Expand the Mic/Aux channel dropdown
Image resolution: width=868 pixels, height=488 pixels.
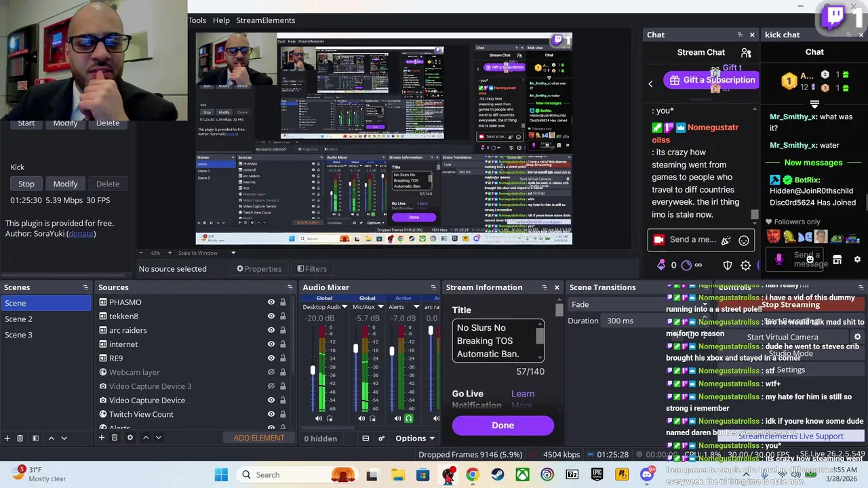[380, 307]
